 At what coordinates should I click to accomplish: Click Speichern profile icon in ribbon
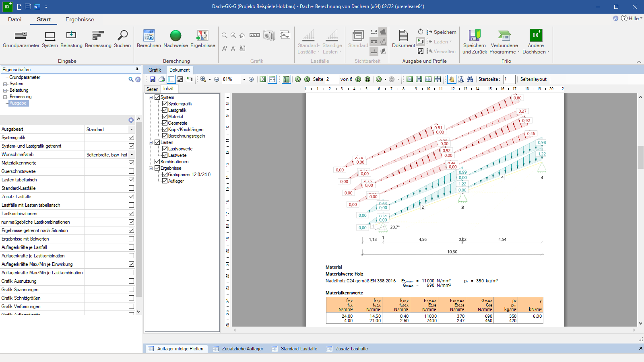coord(429,32)
